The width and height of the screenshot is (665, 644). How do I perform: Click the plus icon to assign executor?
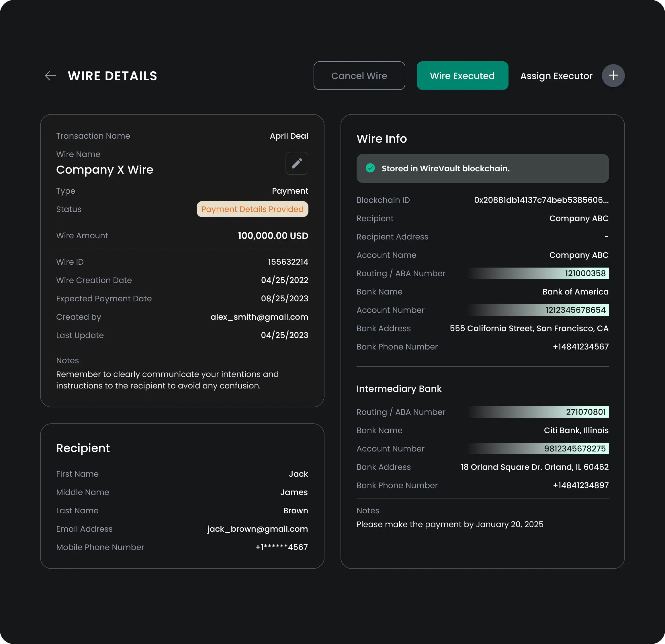[x=613, y=76]
